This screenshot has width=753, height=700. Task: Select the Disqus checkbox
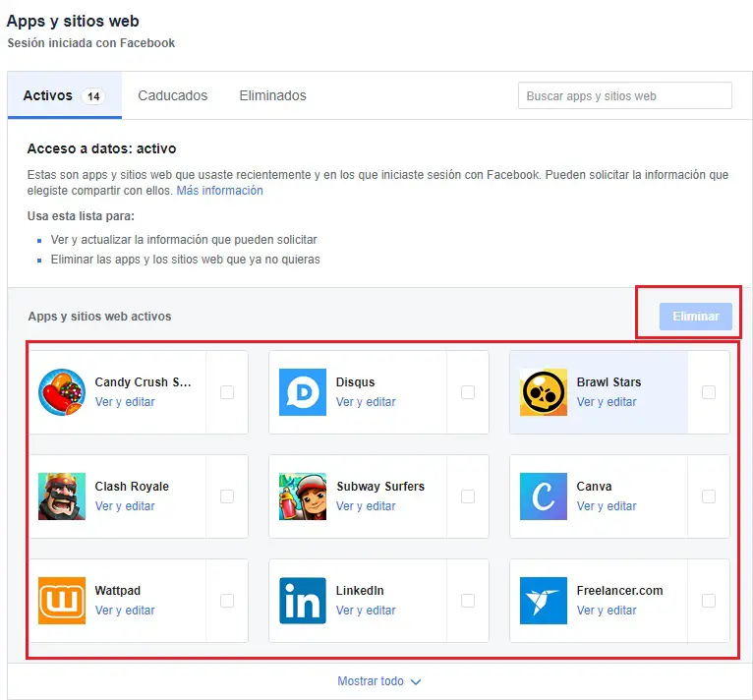[468, 392]
